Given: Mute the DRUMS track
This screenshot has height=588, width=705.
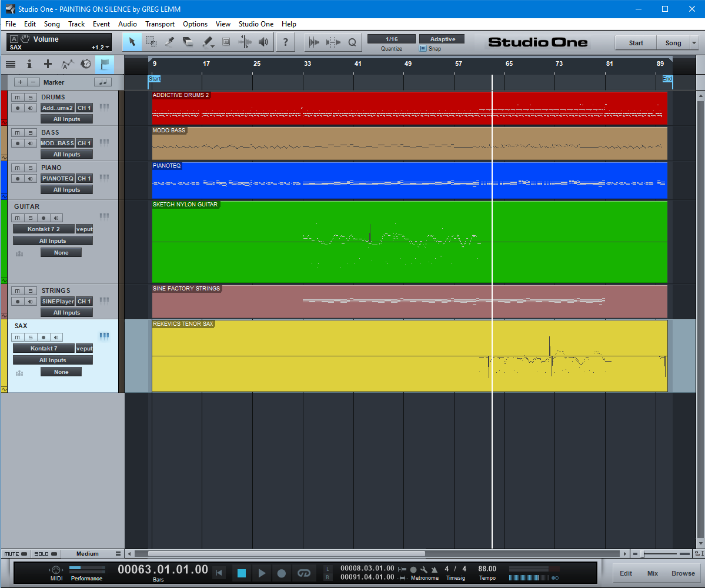Looking at the screenshot, I should (17, 97).
